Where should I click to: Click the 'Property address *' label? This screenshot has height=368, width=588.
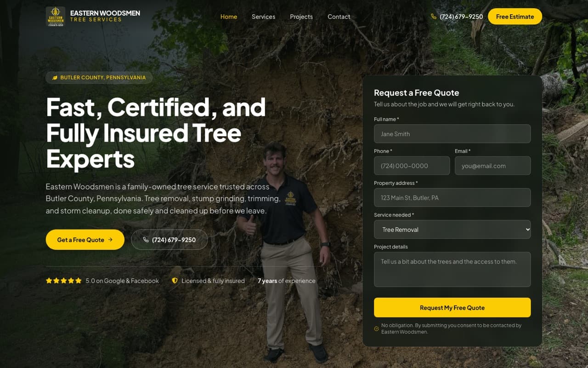tap(396, 183)
